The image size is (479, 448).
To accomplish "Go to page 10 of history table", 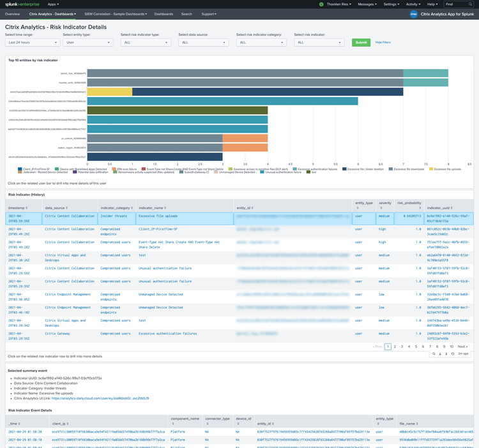I will coord(452,347).
